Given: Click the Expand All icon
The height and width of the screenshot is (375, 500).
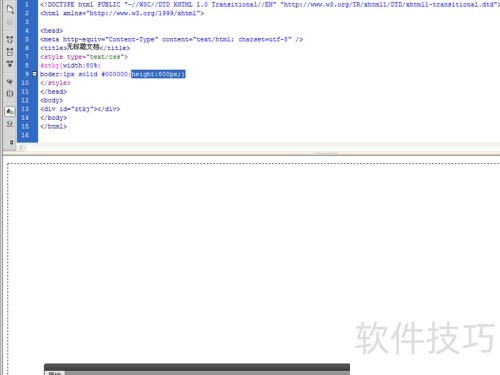Looking at the screenshot, I should (x=10, y=64).
